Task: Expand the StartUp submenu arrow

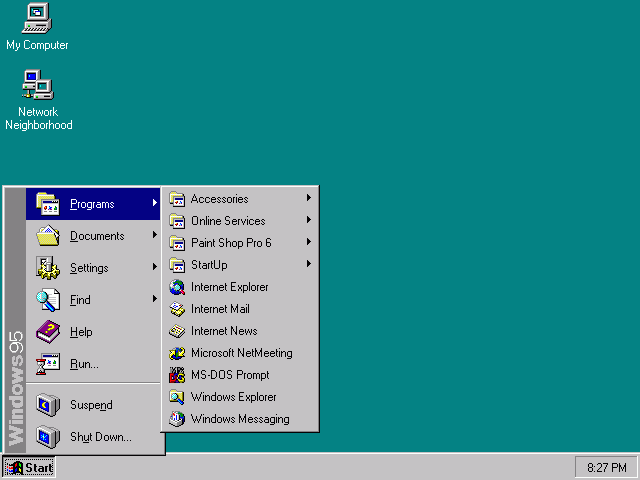Action: (309, 264)
